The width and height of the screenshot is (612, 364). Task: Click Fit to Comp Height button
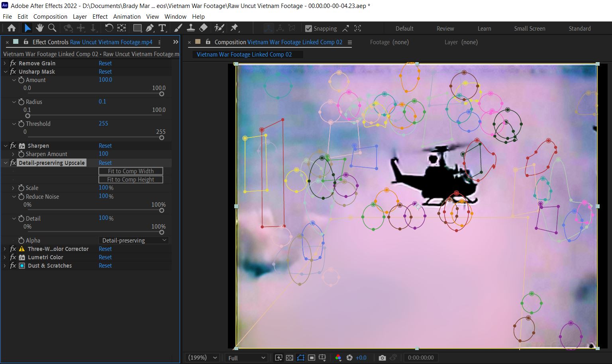131,180
